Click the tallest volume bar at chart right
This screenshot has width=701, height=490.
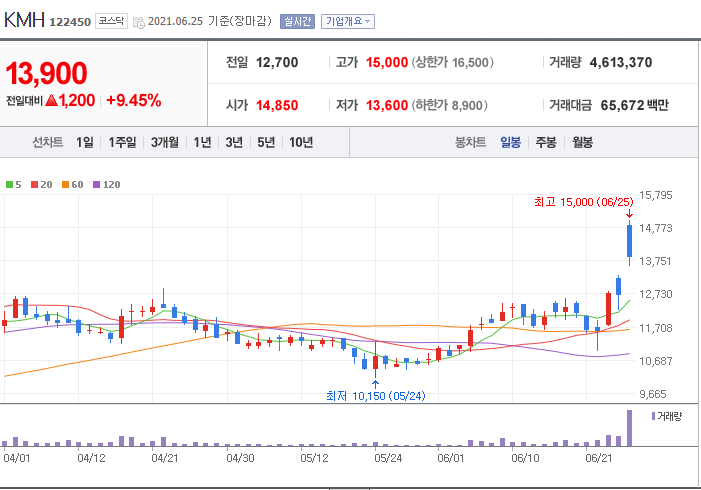click(629, 428)
